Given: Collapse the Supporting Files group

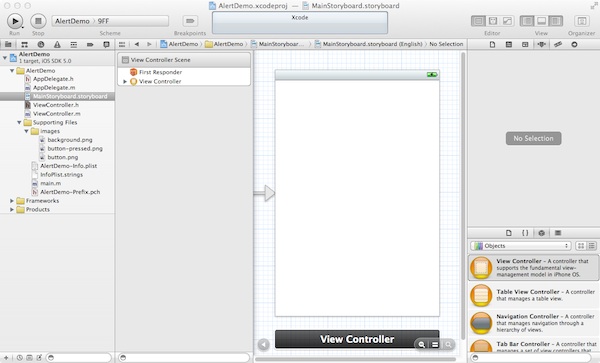Looking at the screenshot, I should tap(19, 122).
